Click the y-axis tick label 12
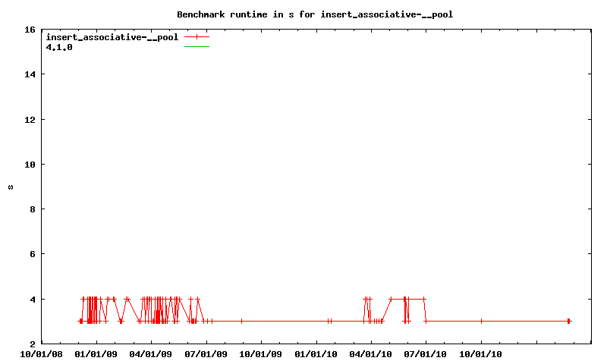This screenshot has height=364, width=607. [30, 120]
